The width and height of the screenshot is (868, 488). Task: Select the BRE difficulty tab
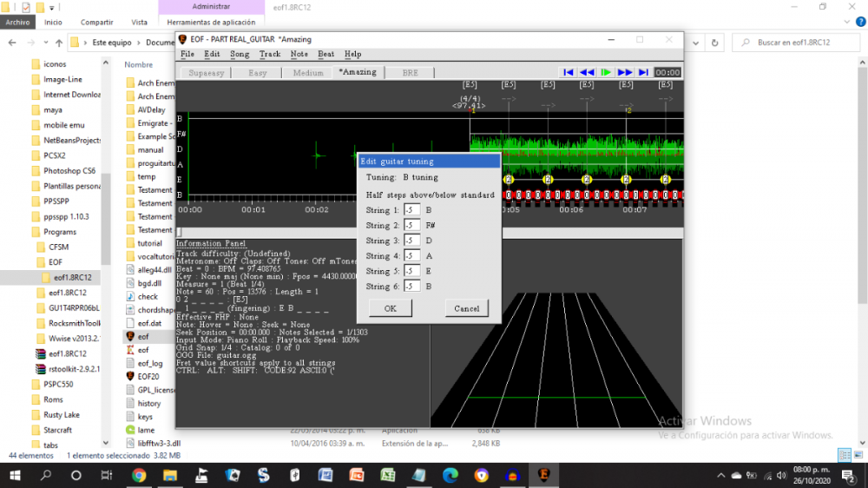coord(410,73)
